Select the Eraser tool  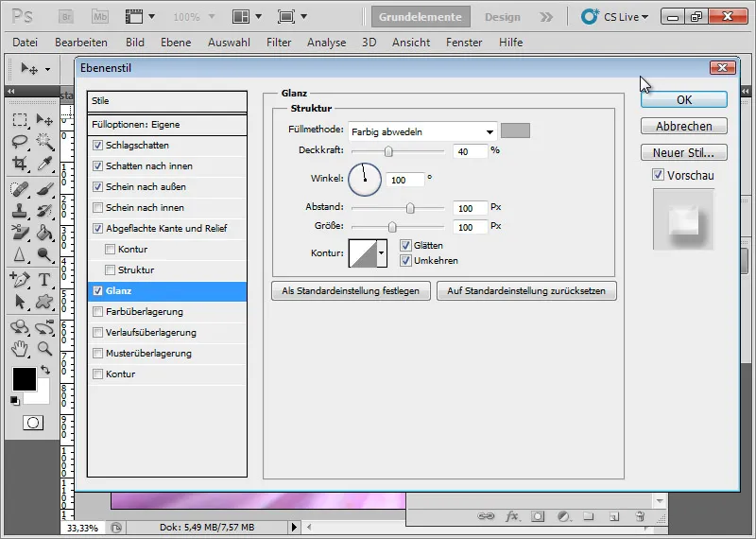click(x=20, y=233)
